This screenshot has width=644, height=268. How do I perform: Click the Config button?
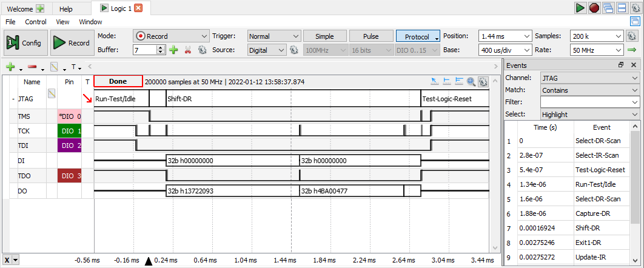[24, 43]
